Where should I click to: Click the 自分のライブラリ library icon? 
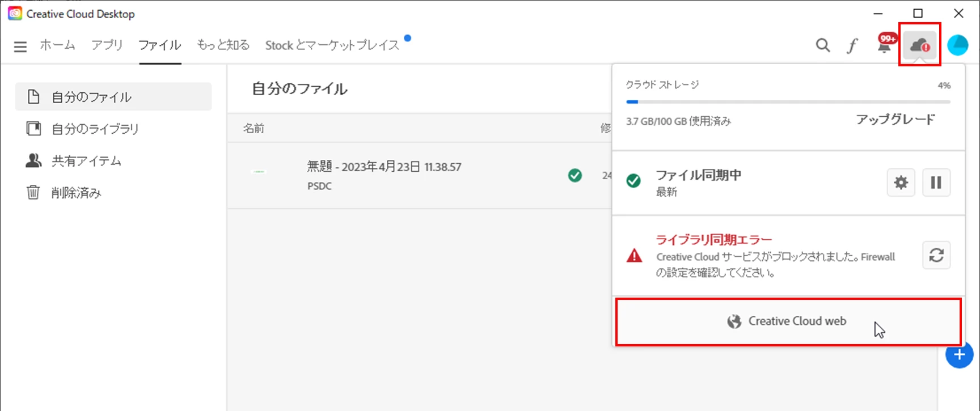[x=33, y=129]
